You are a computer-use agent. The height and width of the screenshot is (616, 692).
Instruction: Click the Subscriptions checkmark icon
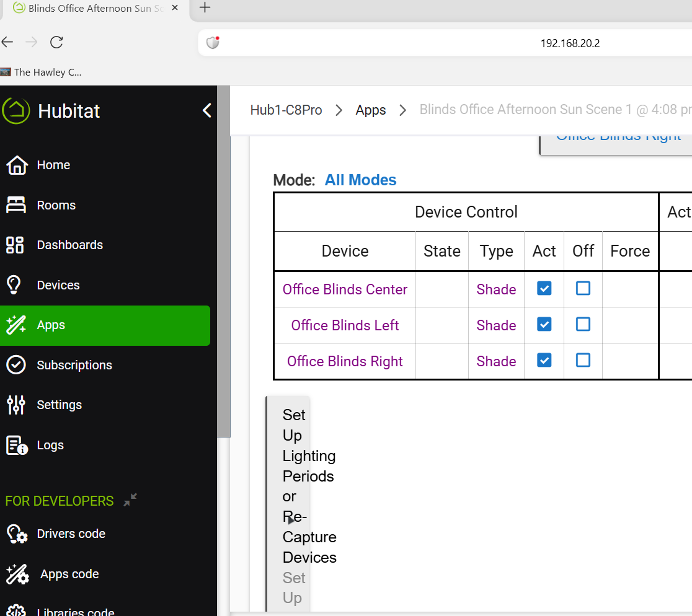(x=16, y=365)
